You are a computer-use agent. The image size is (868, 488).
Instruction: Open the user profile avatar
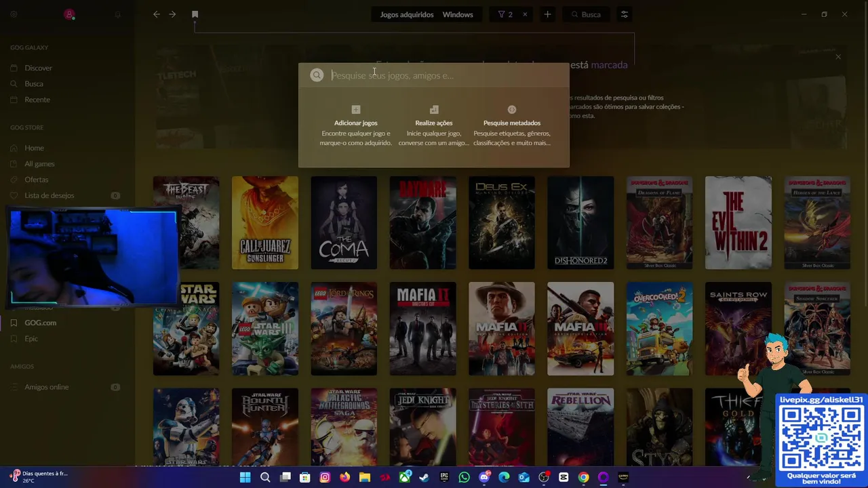click(x=69, y=14)
